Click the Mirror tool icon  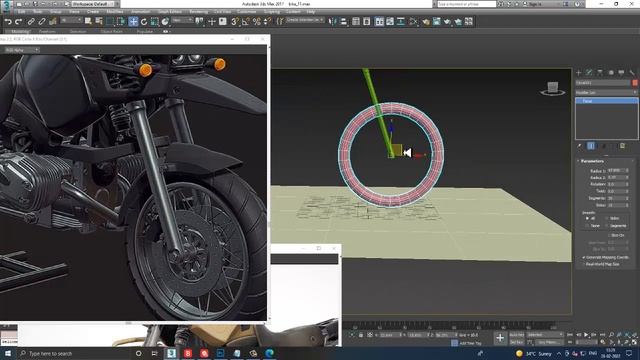333,21
